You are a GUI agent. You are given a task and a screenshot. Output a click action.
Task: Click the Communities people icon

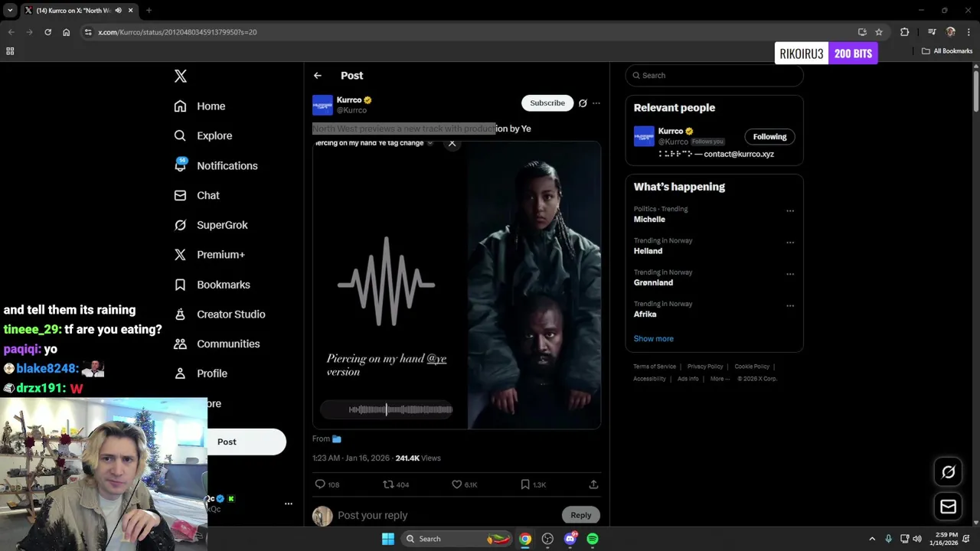(x=180, y=344)
